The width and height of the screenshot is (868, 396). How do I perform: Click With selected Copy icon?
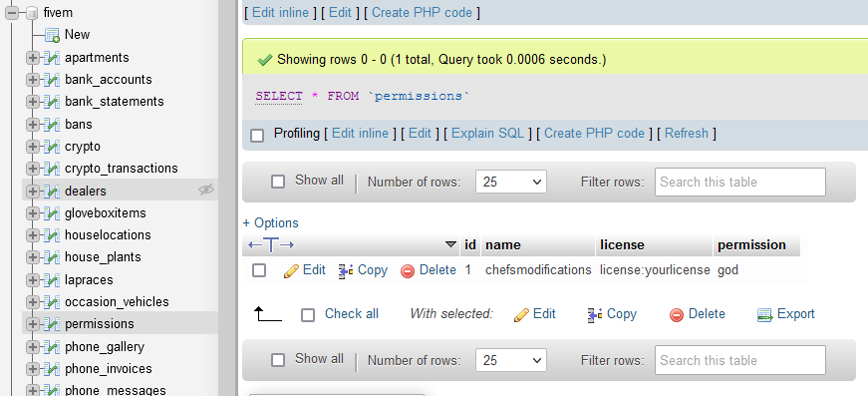(595, 315)
